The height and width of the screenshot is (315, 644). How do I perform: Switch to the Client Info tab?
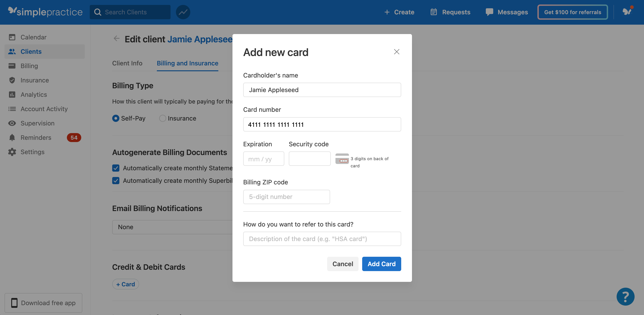(127, 63)
